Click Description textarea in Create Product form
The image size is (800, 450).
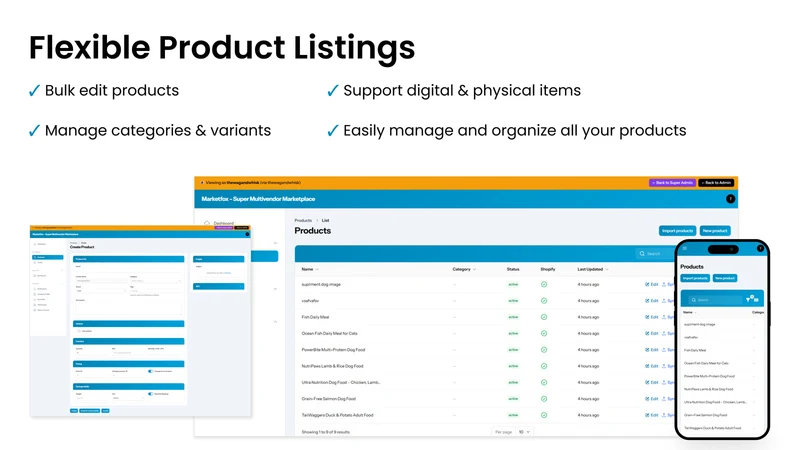(x=129, y=308)
